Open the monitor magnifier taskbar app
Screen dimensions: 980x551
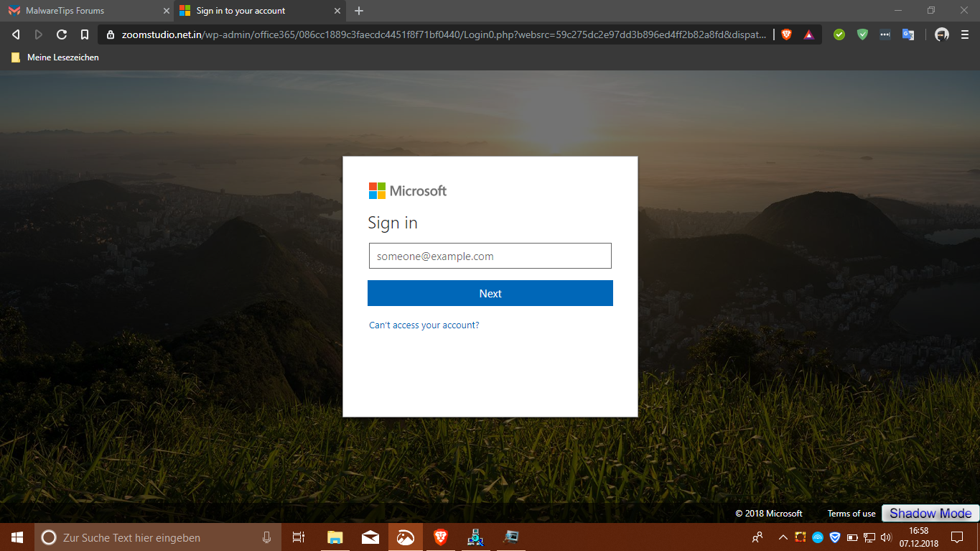pyautogui.click(x=511, y=537)
